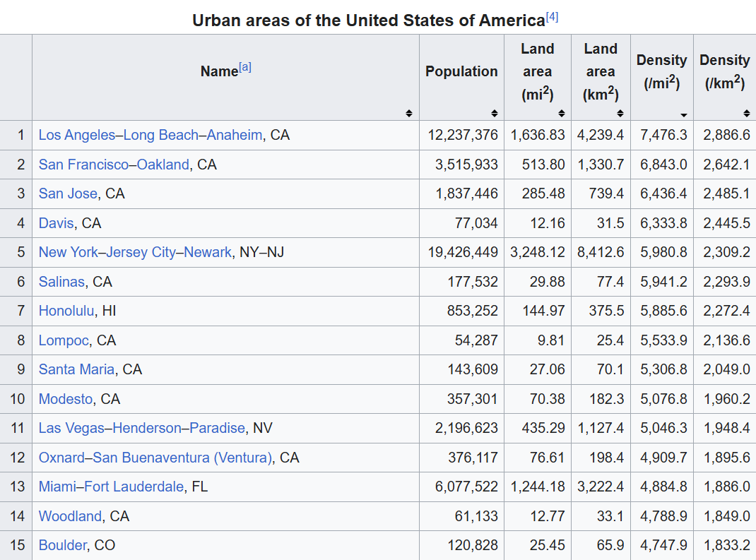The width and height of the screenshot is (756, 560).
Task: Toggle Density (/mi²) sort arrow
Action: click(x=684, y=114)
